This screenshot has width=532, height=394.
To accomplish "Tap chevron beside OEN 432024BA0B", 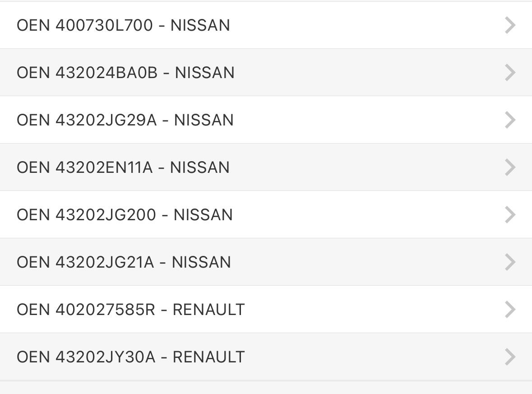I will [x=510, y=73].
